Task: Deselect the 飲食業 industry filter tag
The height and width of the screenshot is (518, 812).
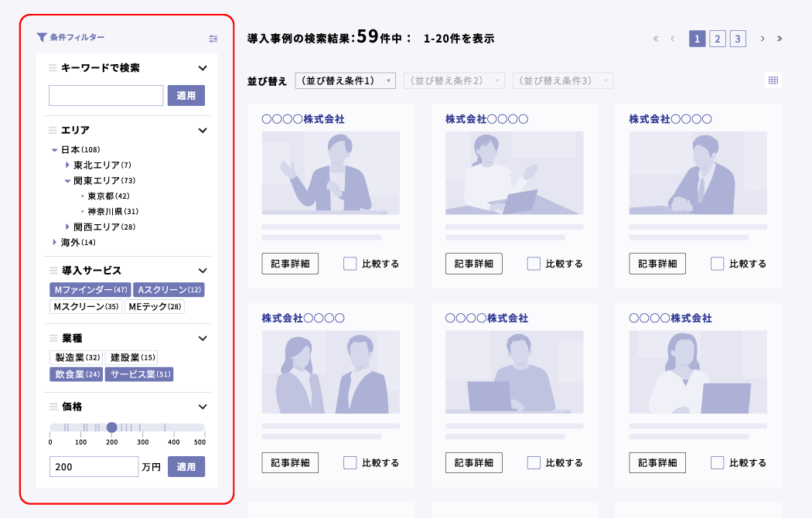Action: coord(75,376)
